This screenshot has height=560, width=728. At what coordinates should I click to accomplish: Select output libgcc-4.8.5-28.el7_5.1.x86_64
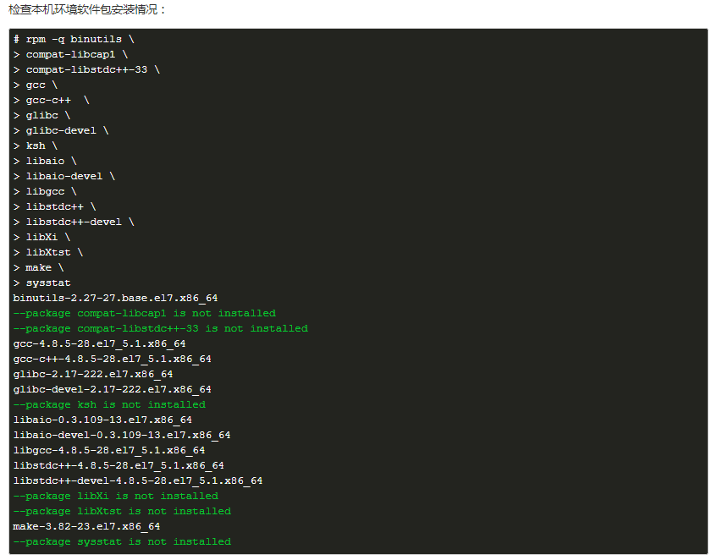(x=109, y=451)
